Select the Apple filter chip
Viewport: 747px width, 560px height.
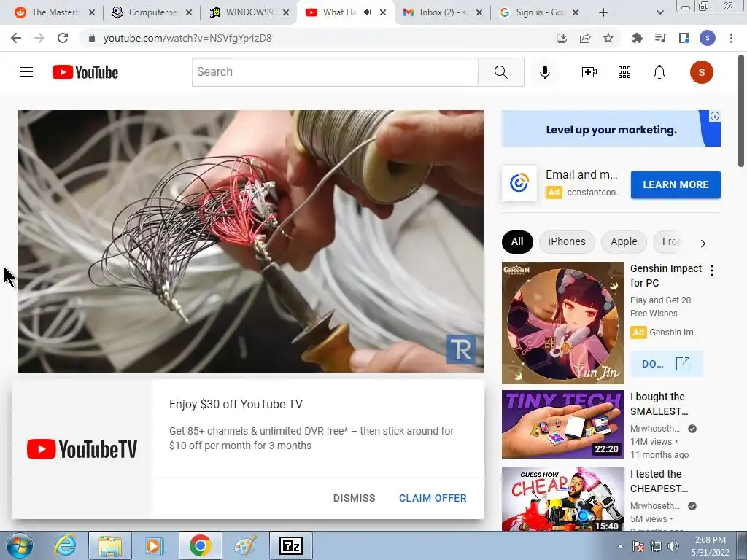click(x=624, y=241)
